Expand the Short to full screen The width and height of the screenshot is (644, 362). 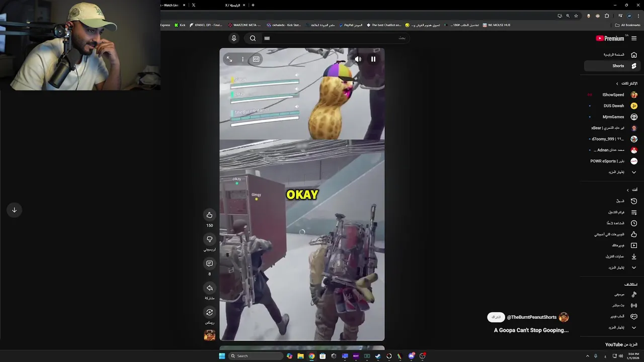pyautogui.click(x=229, y=59)
